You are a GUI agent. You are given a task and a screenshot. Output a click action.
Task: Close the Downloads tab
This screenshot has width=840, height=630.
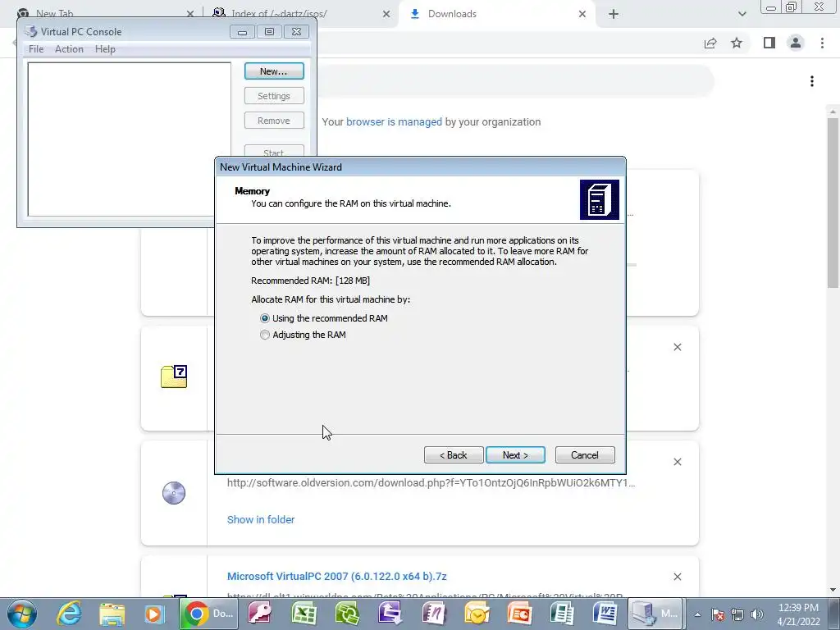click(x=582, y=14)
